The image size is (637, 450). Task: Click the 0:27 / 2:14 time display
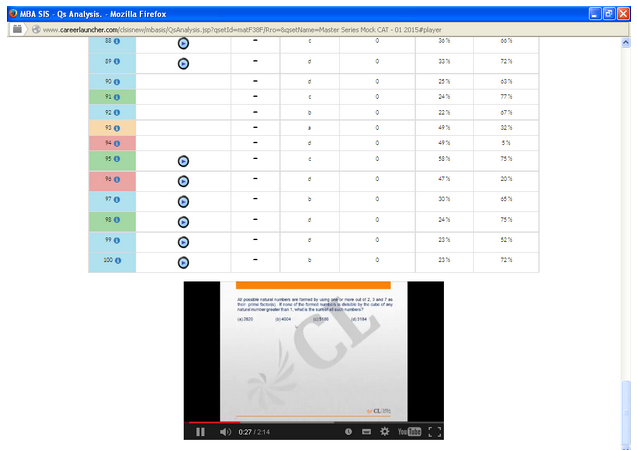coord(254,432)
